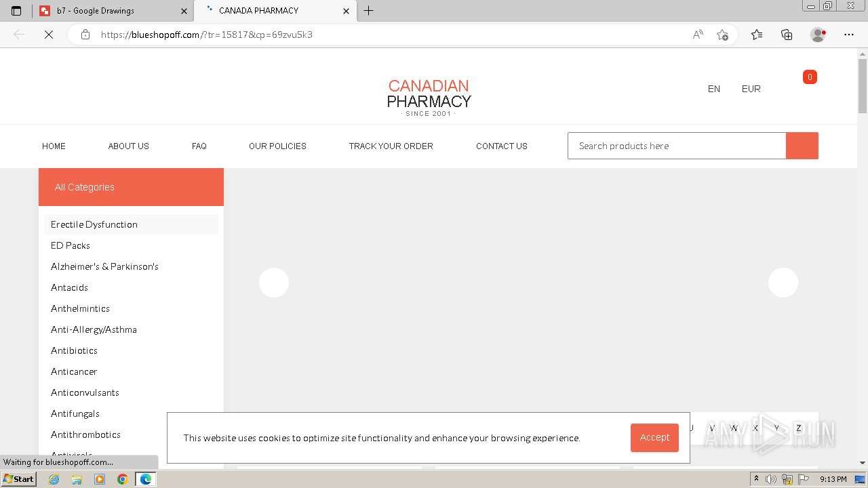Open a new tab with plus button
Image resolution: width=868 pixels, height=488 pixels.
tap(368, 11)
